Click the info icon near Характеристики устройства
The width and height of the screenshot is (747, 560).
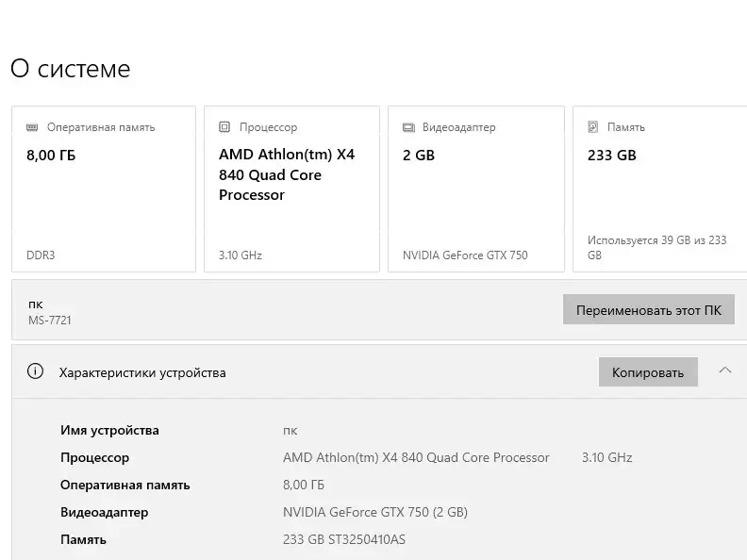(35, 371)
